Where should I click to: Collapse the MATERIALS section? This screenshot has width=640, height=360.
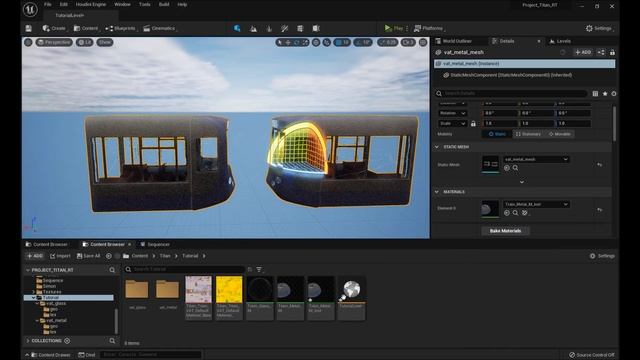437,191
